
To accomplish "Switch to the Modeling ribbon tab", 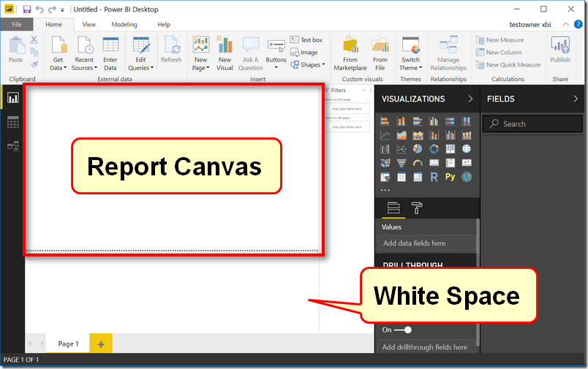I will point(124,24).
